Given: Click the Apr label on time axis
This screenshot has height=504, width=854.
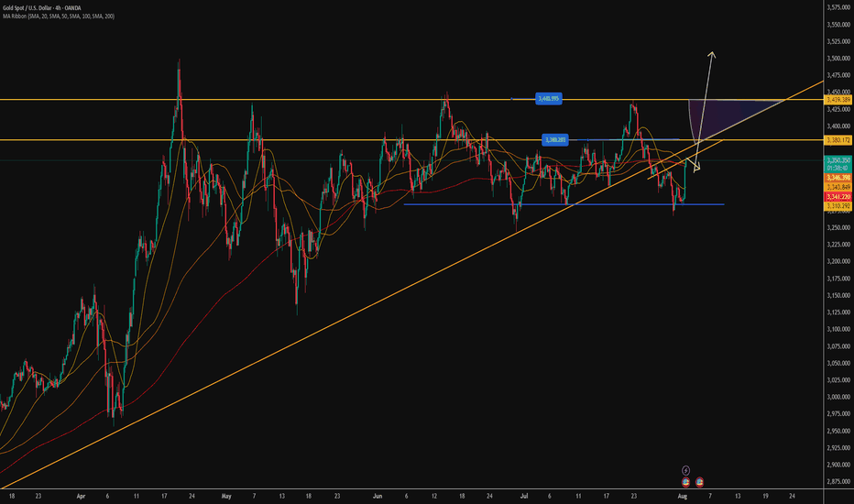Looking at the screenshot, I should click(82, 497).
